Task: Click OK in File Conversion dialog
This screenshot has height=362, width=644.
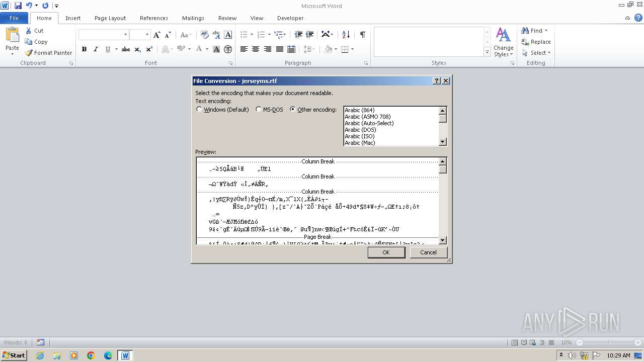Action: pyautogui.click(x=386, y=252)
